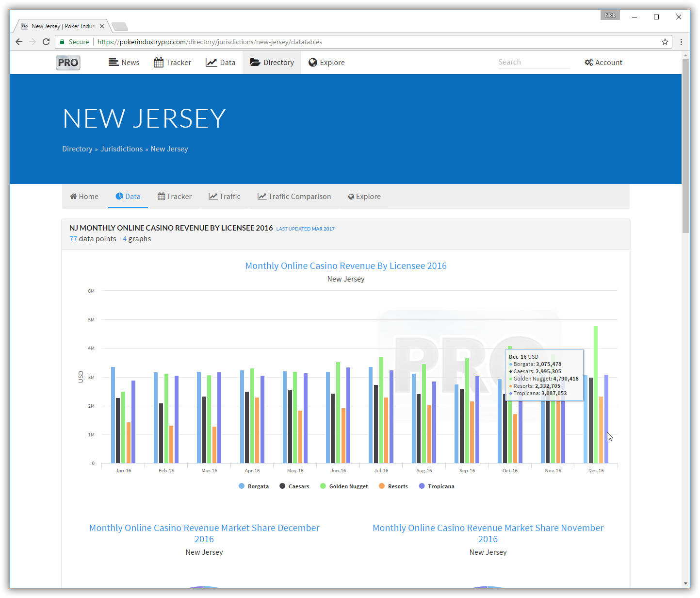
Task: Click Monthly Online Casino Revenue By Licensee title
Action: point(346,266)
